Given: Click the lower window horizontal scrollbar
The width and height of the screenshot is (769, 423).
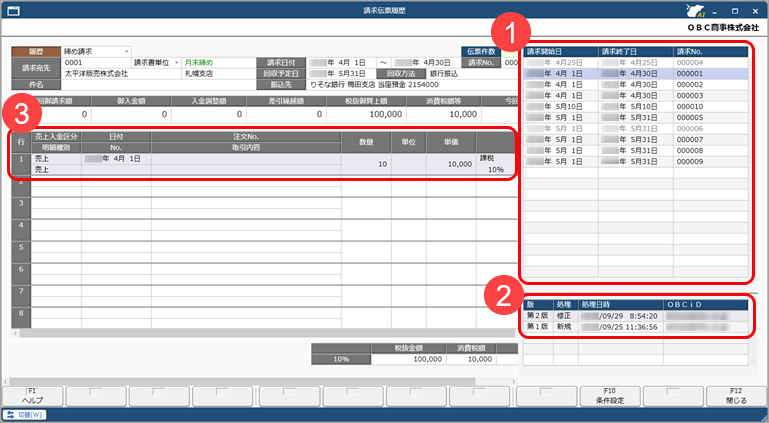Looking at the screenshot, I should click(x=242, y=381).
